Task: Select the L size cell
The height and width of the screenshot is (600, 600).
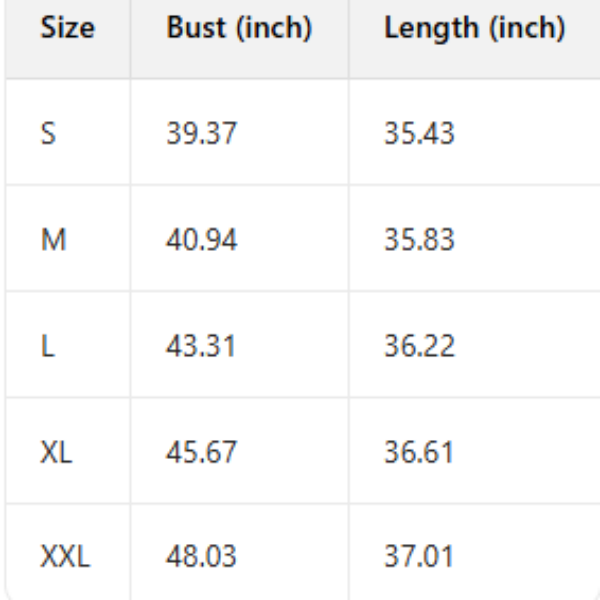Action: coord(47,346)
